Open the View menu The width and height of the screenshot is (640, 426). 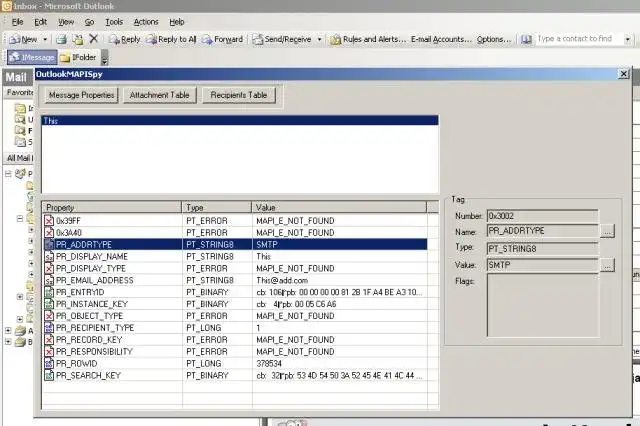(66, 22)
